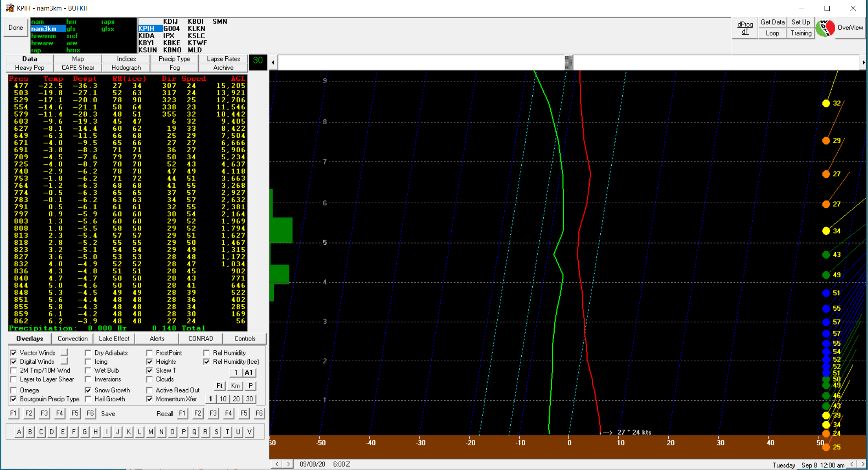Viewport: 868px width, 470px height.
Task: Click the dProg dT button
Action: pos(745,28)
